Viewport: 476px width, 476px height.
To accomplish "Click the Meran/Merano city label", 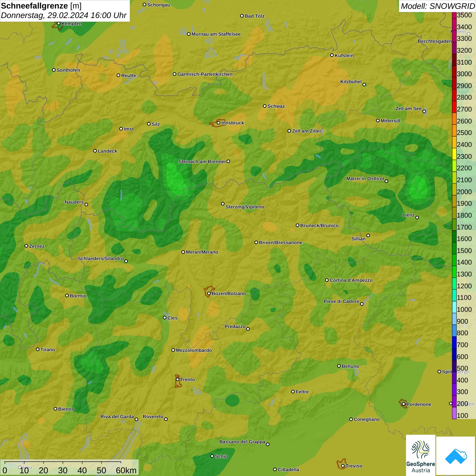I will (x=202, y=252).
